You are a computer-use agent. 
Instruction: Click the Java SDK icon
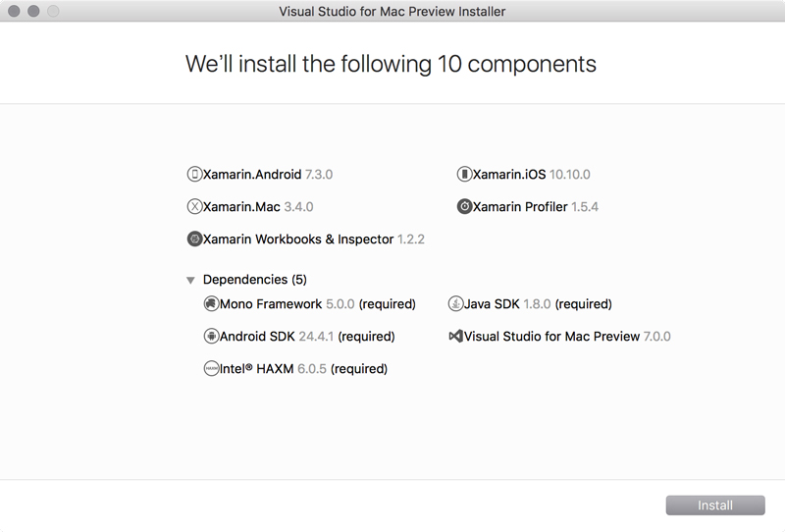455,303
